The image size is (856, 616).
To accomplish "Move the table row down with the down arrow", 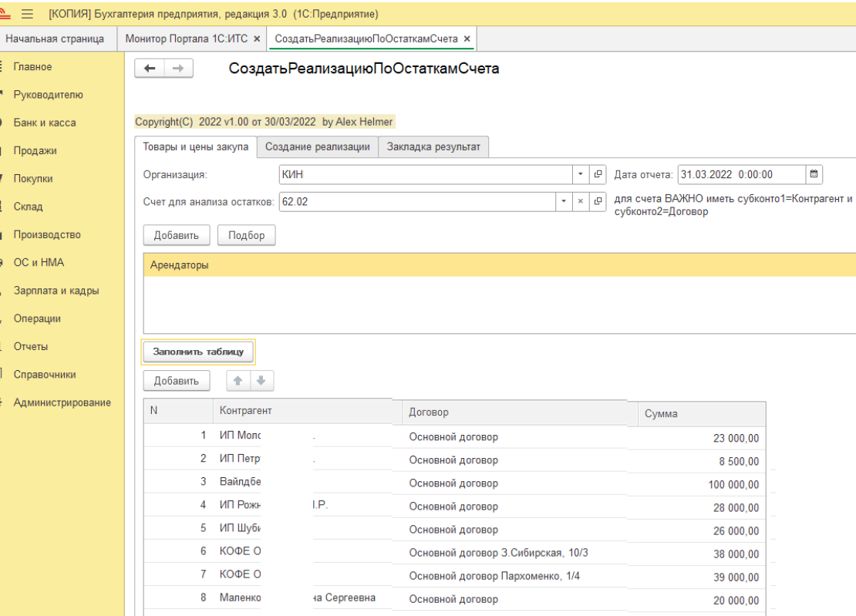I will pyautogui.click(x=261, y=381).
